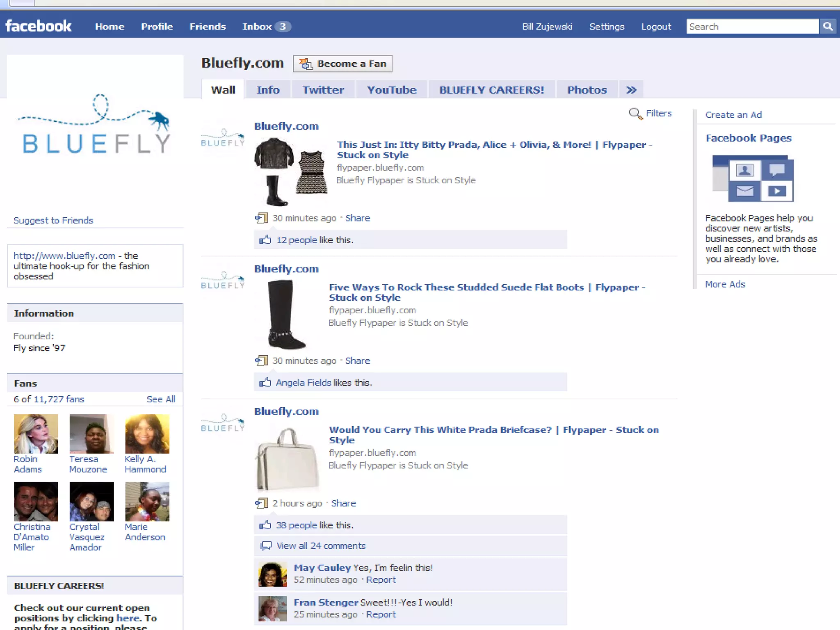Click in the Search input field
The width and height of the screenshot is (840, 630).
[x=752, y=27]
